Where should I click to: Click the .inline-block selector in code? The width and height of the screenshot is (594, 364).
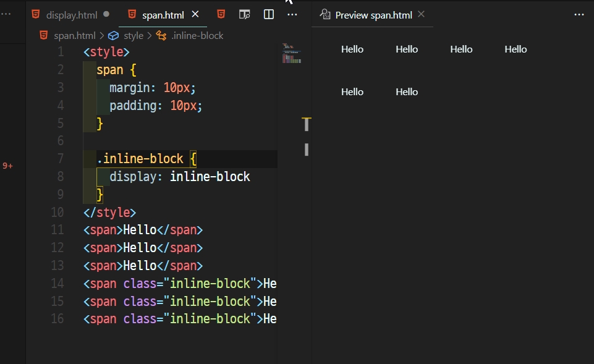pyautogui.click(x=140, y=158)
